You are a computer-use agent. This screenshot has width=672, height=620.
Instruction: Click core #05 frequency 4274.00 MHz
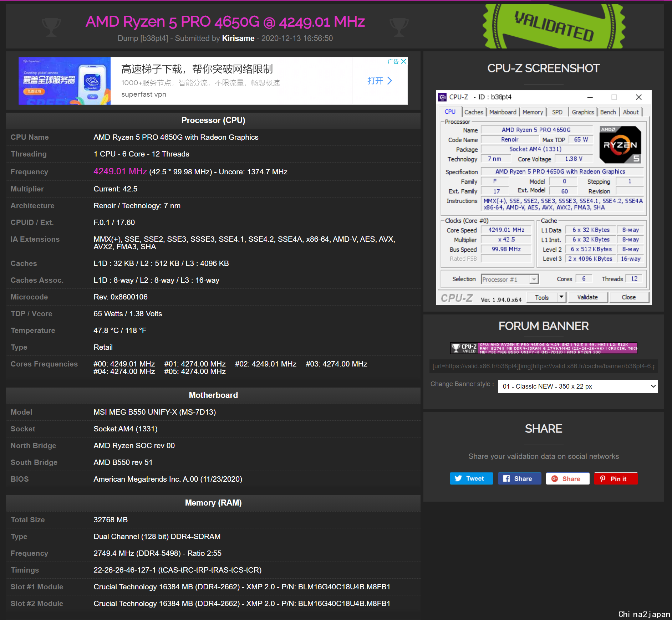(195, 372)
